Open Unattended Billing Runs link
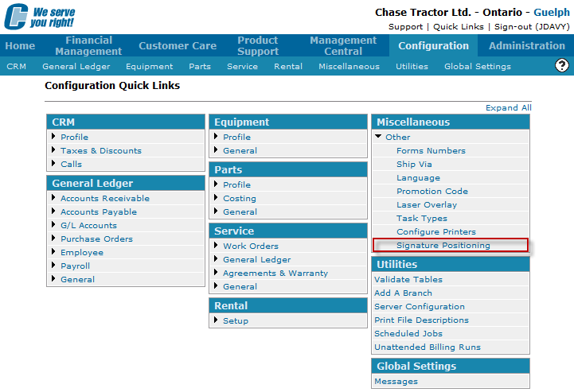Screen dimensions: 574x392 point(428,347)
